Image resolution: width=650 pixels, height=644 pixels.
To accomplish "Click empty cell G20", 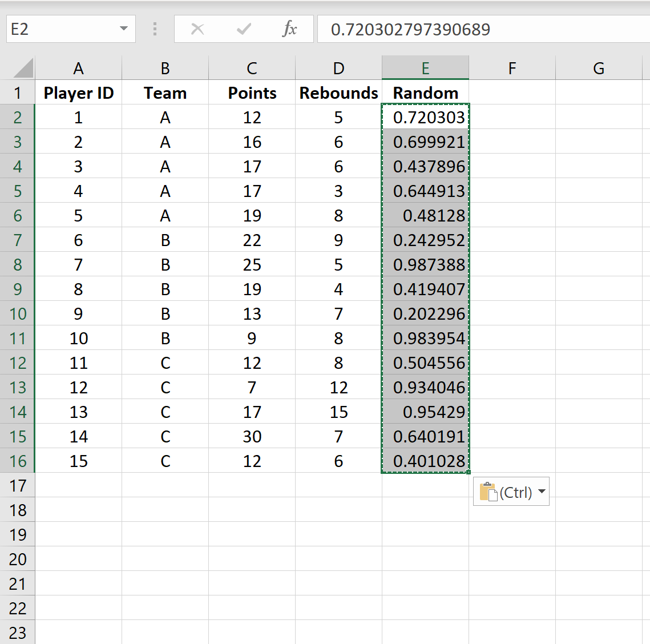I will pyautogui.click(x=599, y=558).
